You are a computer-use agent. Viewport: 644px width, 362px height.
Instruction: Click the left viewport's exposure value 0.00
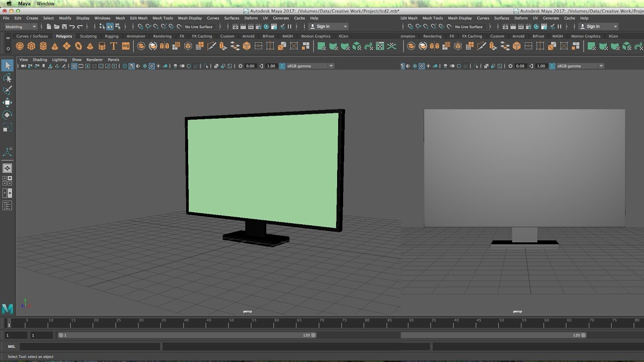250,66
